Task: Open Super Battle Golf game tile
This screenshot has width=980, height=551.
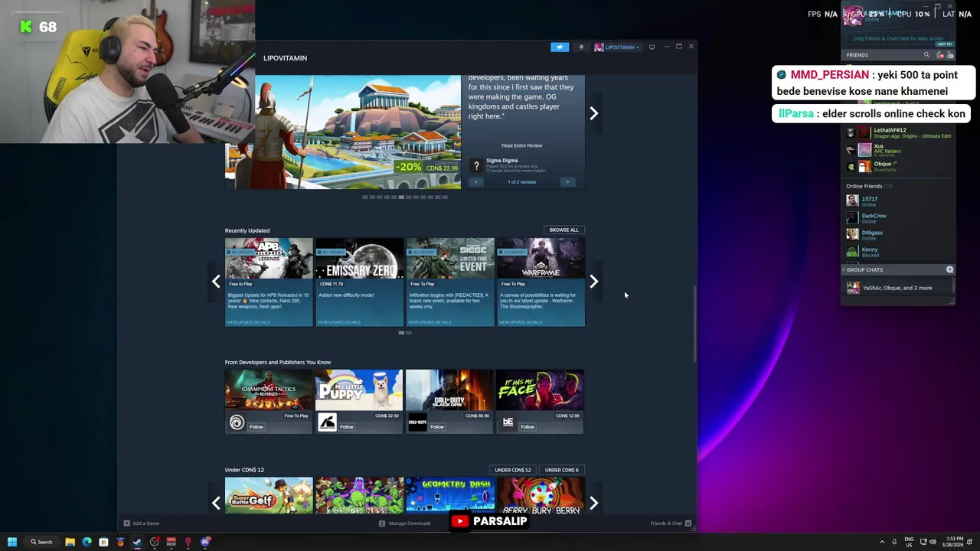Action: click(x=269, y=495)
